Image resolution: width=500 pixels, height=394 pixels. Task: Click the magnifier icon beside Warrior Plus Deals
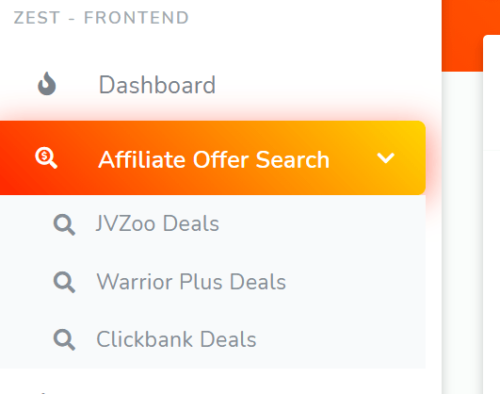tap(64, 282)
